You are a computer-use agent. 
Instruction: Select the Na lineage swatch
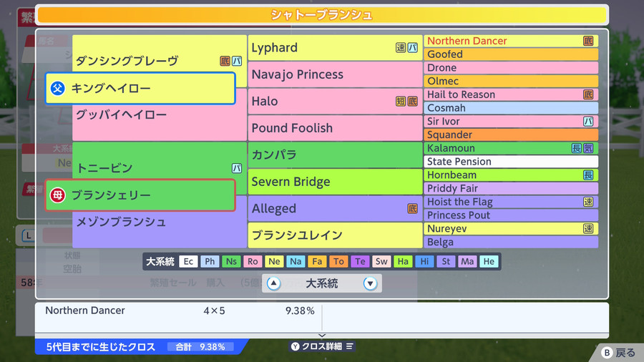pyautogui.click(x=296, y=261)
